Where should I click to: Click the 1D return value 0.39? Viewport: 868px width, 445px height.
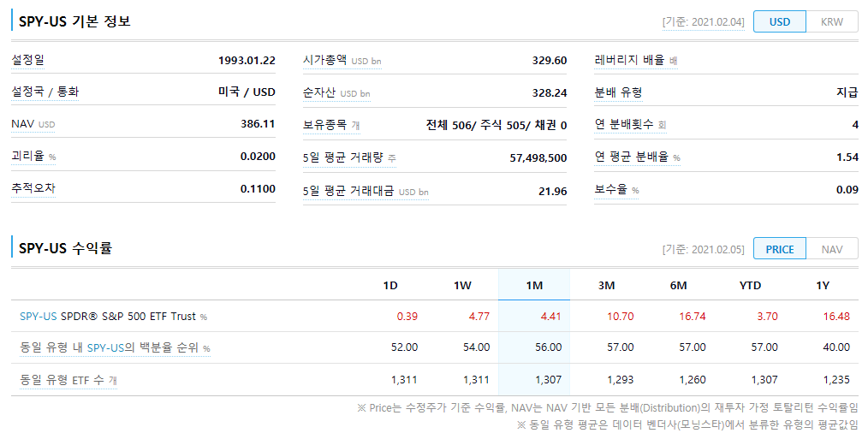click(407, 317)
